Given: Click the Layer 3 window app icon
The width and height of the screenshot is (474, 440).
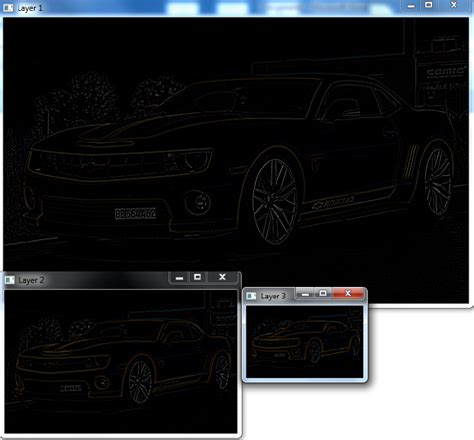Looking at the screenshot, I should [251, 296].
